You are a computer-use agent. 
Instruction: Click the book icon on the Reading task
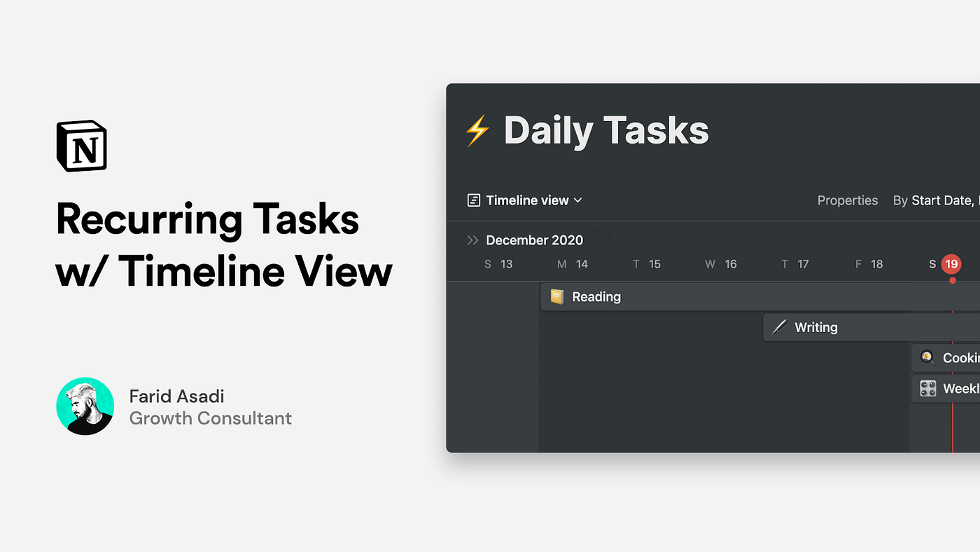[x=556, y=296]
